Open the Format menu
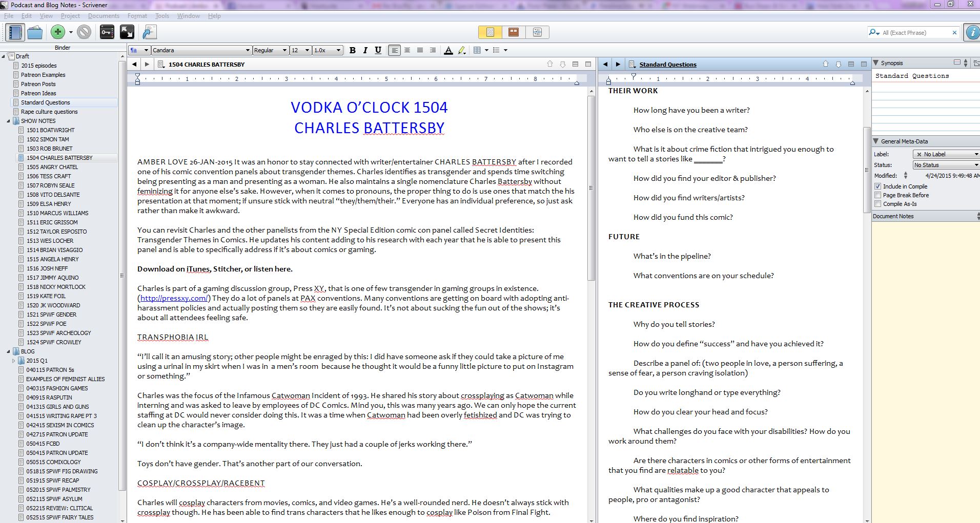The image size is (980, 523). click(137, 16)
